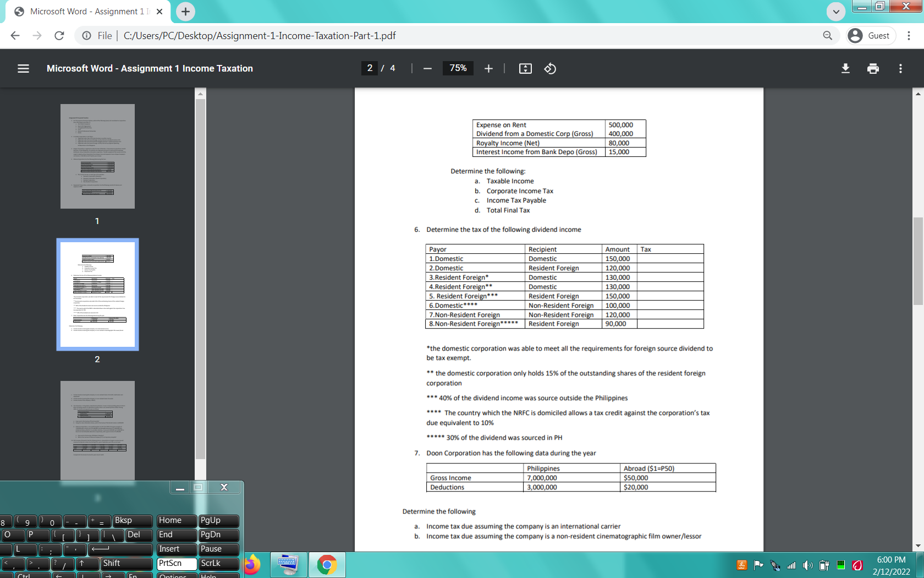Open more actions via PDF toolbar three-dot icon
The height and width of the screenshot is (578, 924).
pos(900,68)
